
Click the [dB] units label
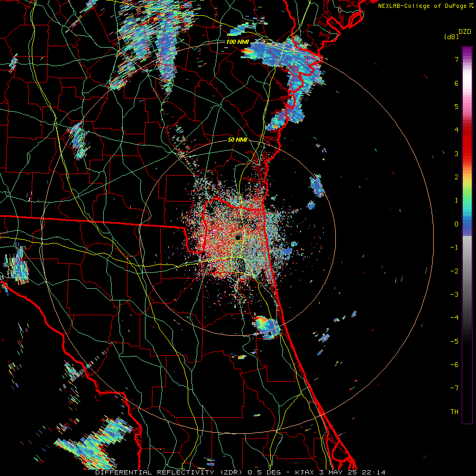click(x=452, y=36)
